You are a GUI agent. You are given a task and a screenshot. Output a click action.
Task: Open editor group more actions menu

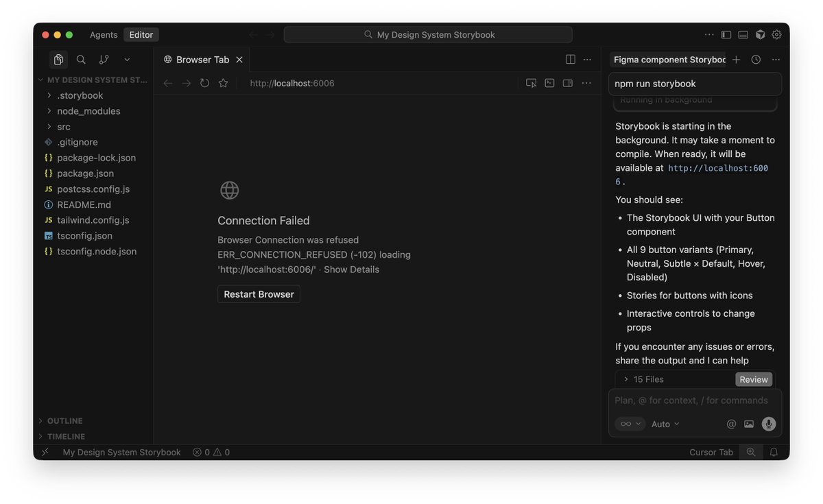tap(587, 60)
